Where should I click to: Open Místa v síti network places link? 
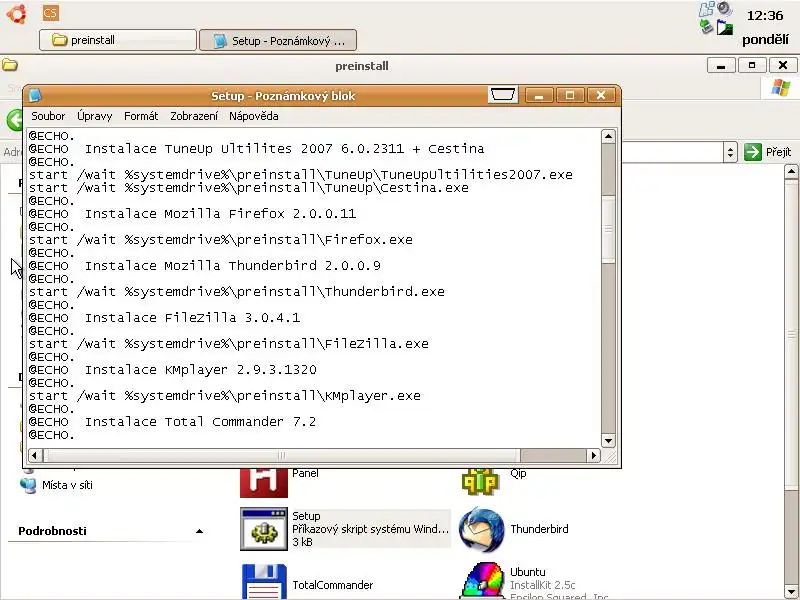click(67, 485)
